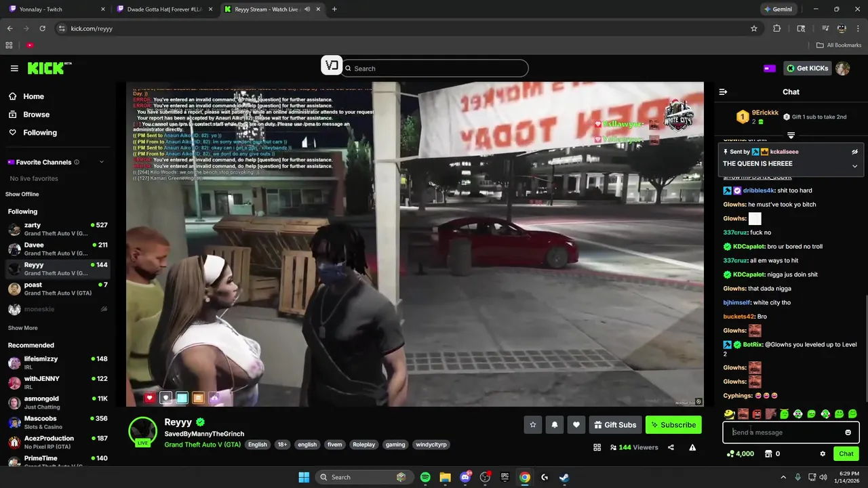Click the KICK logo
This screenshot has width=868, height=488.
coord(49,68)
